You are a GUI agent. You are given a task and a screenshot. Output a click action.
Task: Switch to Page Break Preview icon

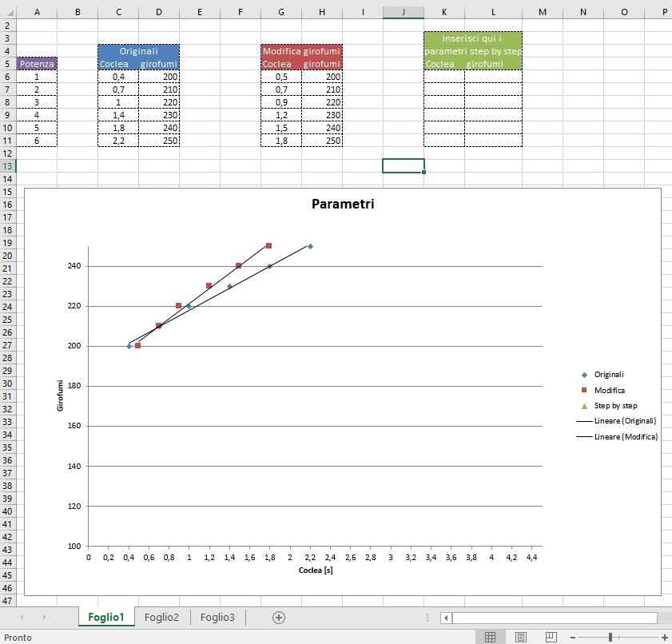pyautogui.click(x=551, y=637)
